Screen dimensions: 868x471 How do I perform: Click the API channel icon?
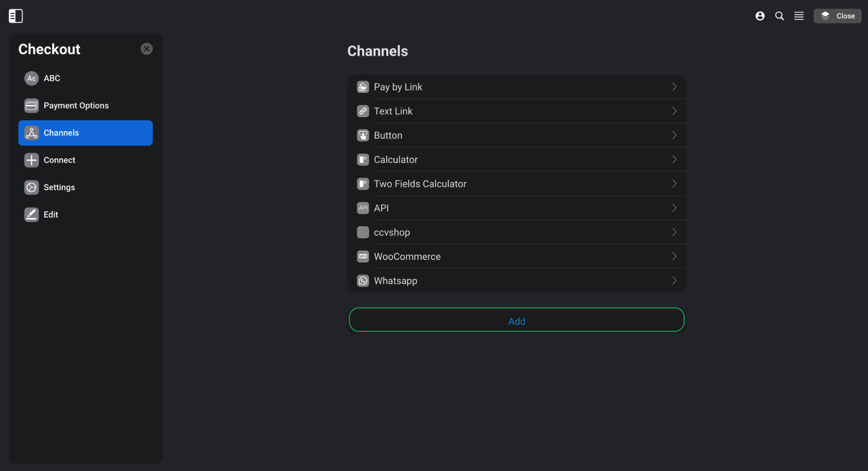coord(363,208)
